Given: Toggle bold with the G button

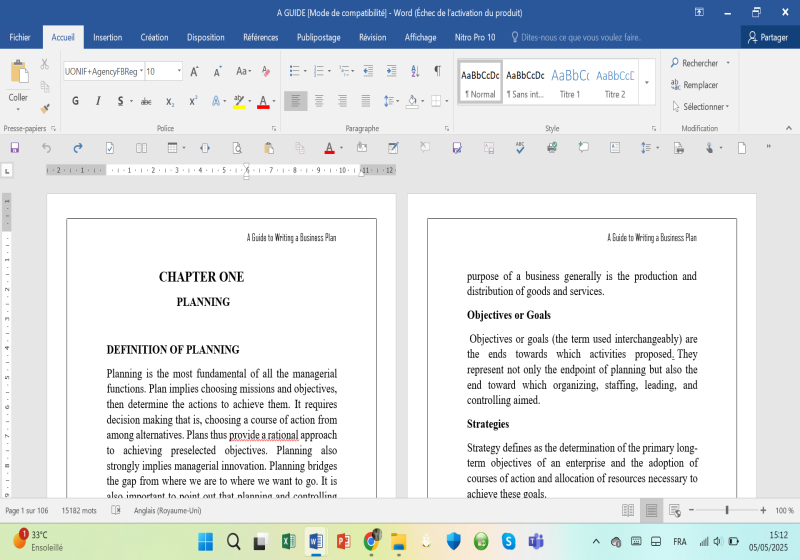Looking at the screenshot, I should (76, 101).
